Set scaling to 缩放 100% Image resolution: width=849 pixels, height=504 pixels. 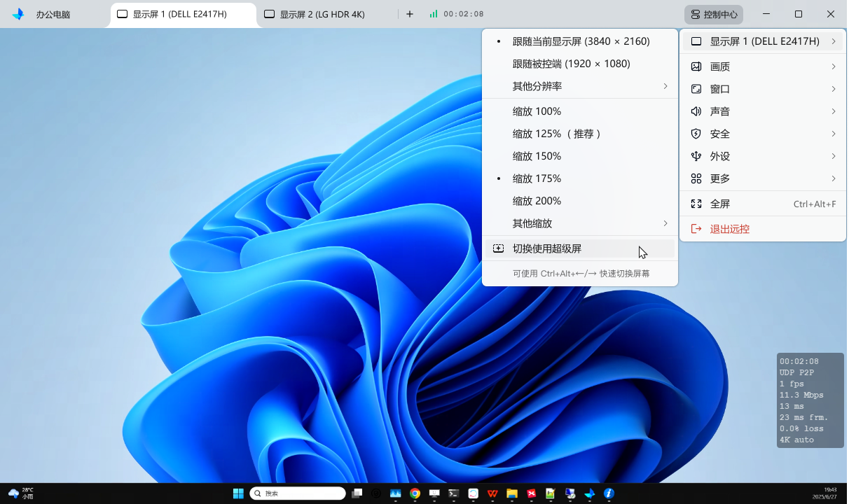coord(580,111)
